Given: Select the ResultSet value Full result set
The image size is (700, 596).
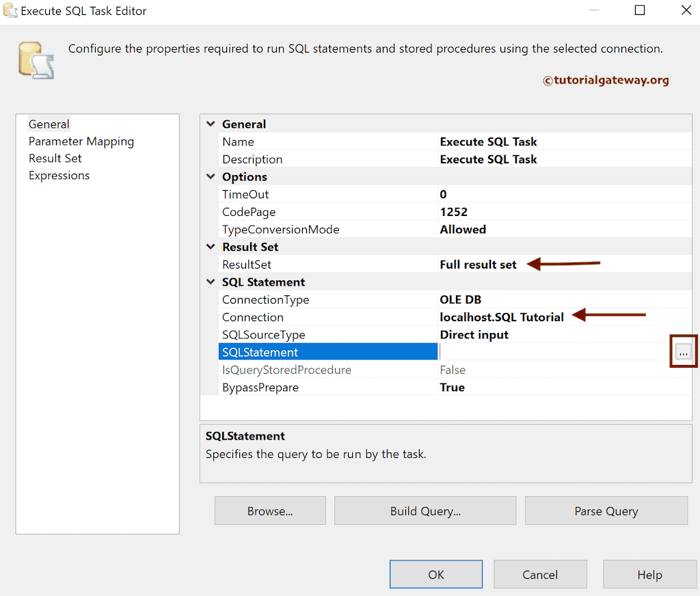Looking at the screenshot, I should pos(478,264).
